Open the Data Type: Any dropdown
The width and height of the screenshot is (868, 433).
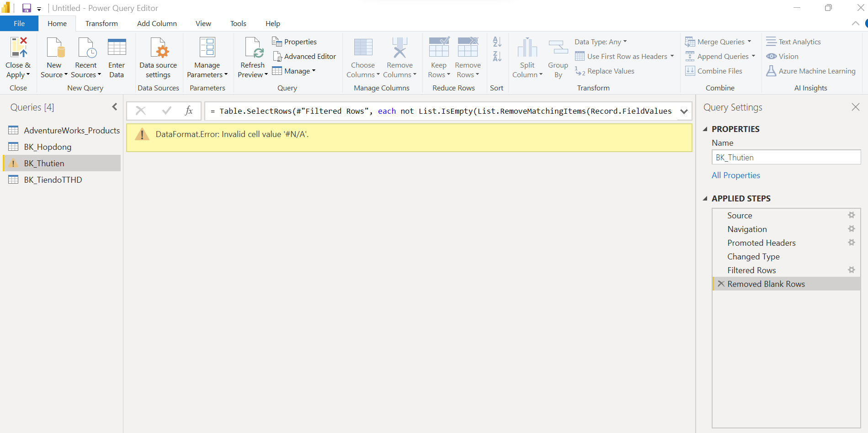pyautogui.click(x=601, y=42)
